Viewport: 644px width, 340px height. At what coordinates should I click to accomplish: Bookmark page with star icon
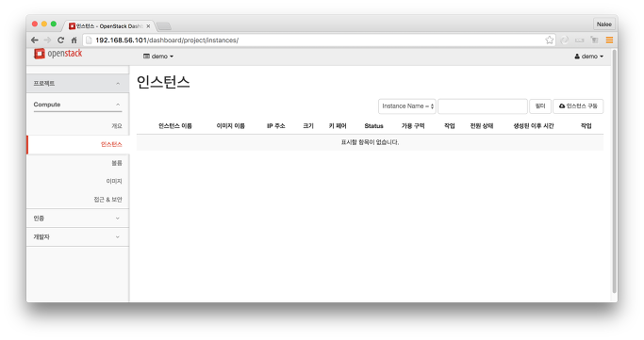pyautogui.click(x=549, y=40)
